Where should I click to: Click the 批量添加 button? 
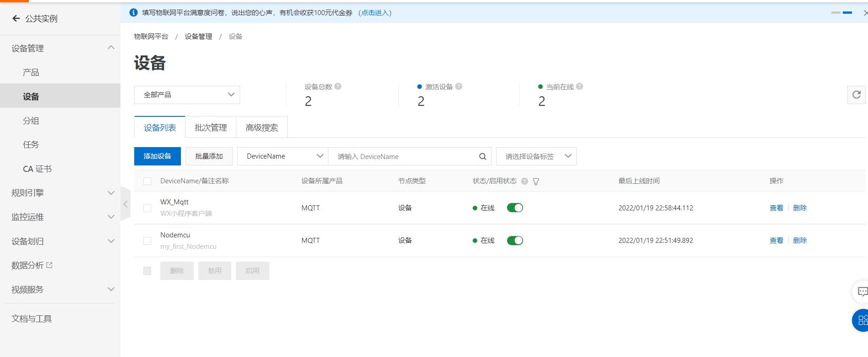point(209,156)
